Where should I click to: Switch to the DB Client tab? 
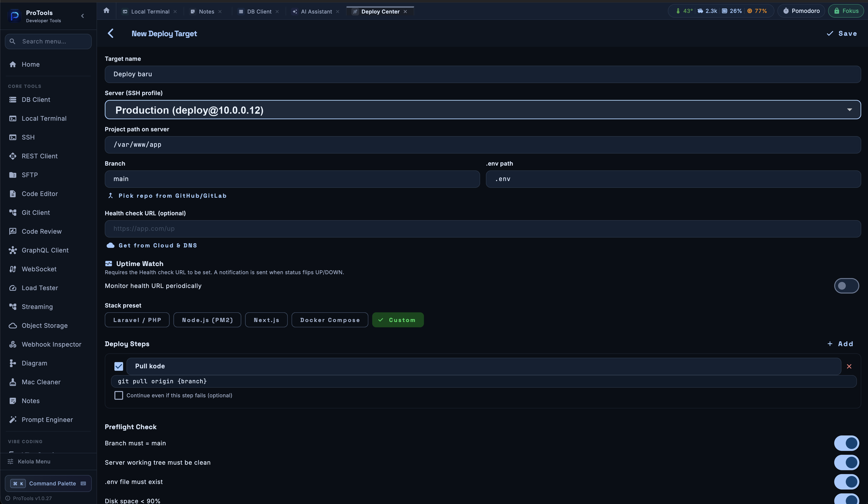point(259,12)
